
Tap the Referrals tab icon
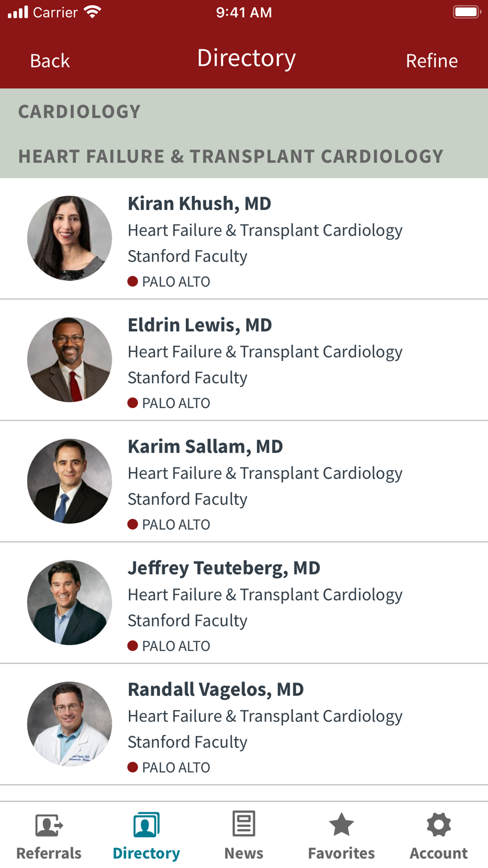tap(49, 825)
